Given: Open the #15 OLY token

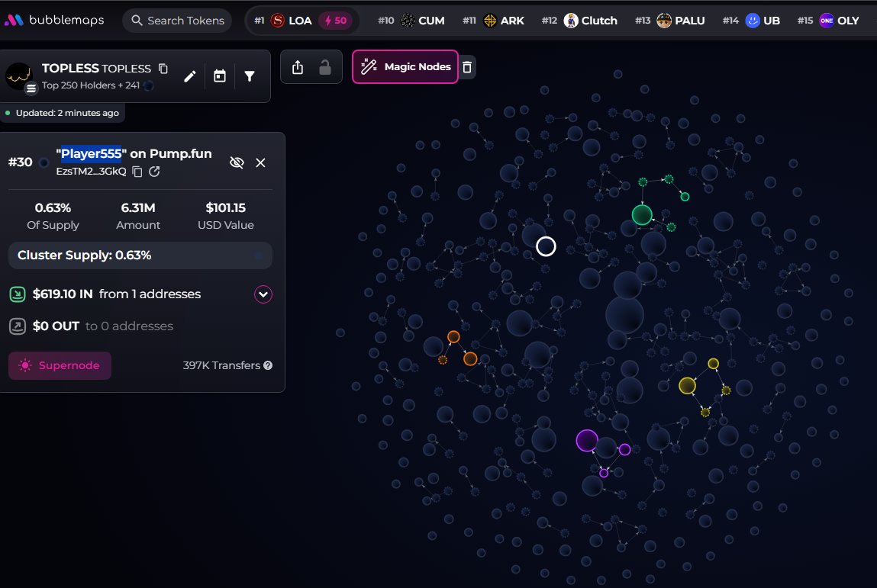Looking at the screenshot, I should (x=828, y=21).
